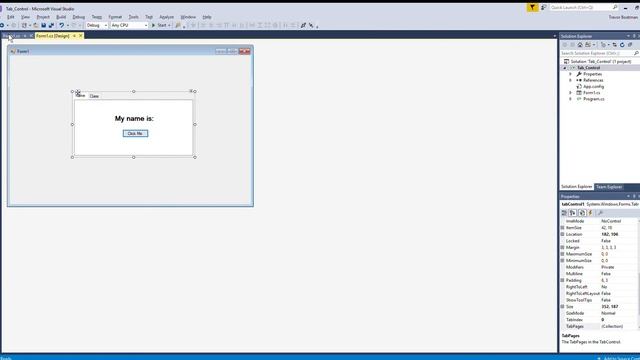Open the Edit menu
640x360 pixels.
11,17
